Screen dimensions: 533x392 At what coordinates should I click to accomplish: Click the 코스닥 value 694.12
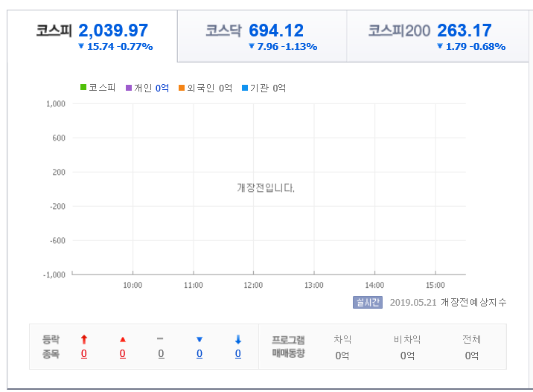pyautogui.click(x=276, y=30)
